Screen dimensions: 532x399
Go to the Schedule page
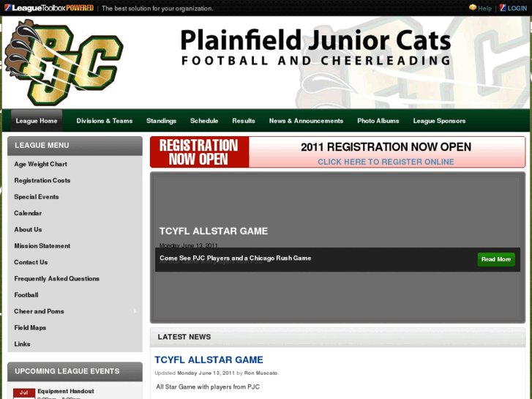204,121
